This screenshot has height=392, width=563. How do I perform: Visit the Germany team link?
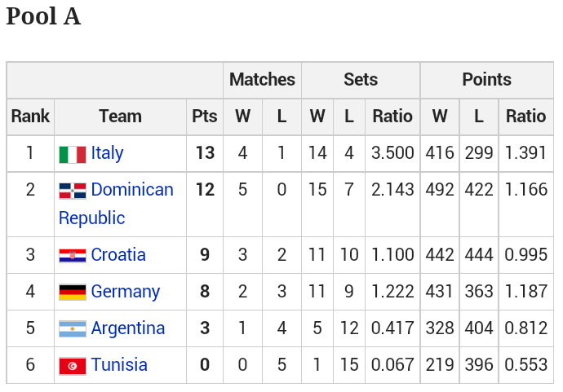126,292
